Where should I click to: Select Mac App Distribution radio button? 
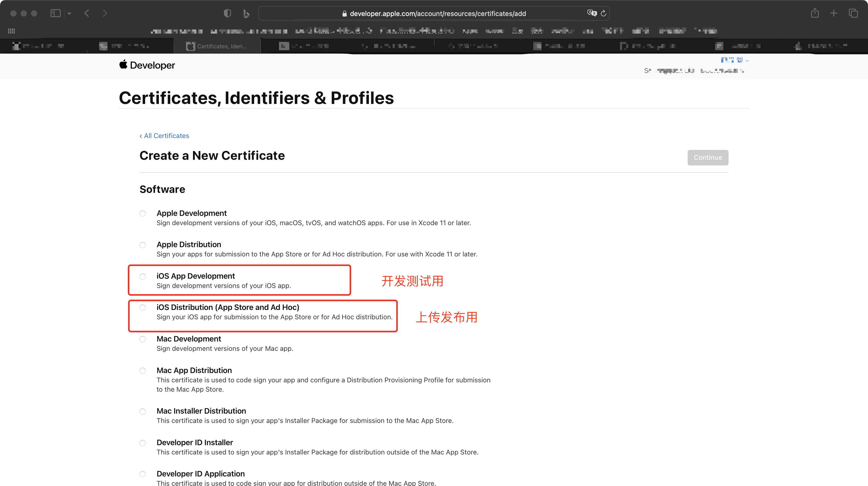click(143, 371)
